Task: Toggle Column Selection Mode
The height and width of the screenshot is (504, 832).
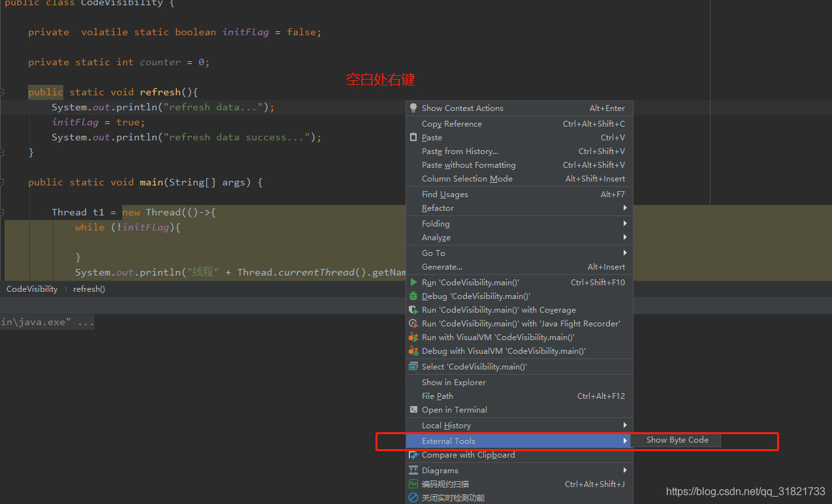Action: point(467,179)
